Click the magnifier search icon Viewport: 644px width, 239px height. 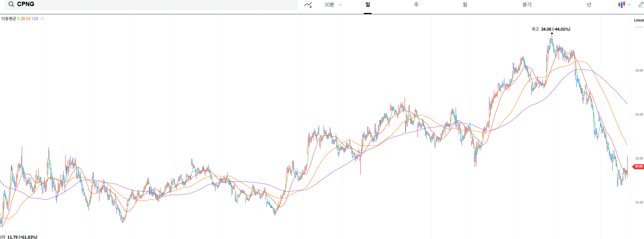(x=11, y=4)
